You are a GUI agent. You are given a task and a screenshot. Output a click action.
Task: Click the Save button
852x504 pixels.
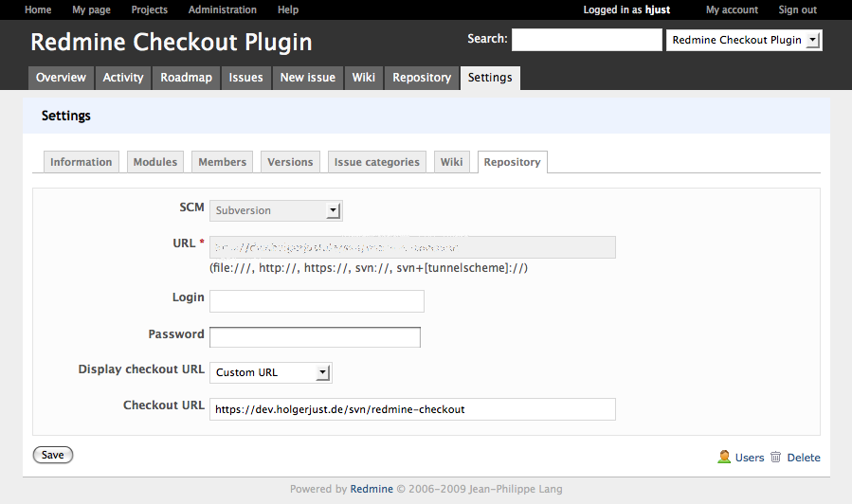pos(53,455)
